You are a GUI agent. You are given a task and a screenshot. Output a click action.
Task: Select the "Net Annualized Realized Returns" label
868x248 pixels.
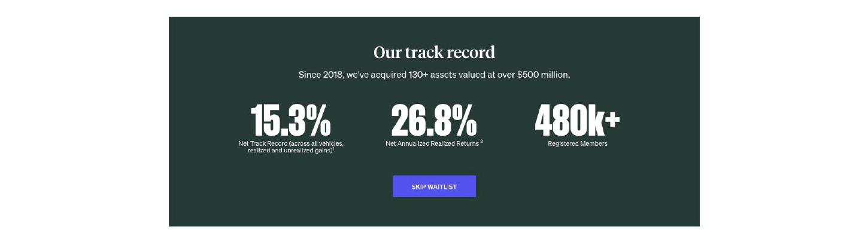431,144
